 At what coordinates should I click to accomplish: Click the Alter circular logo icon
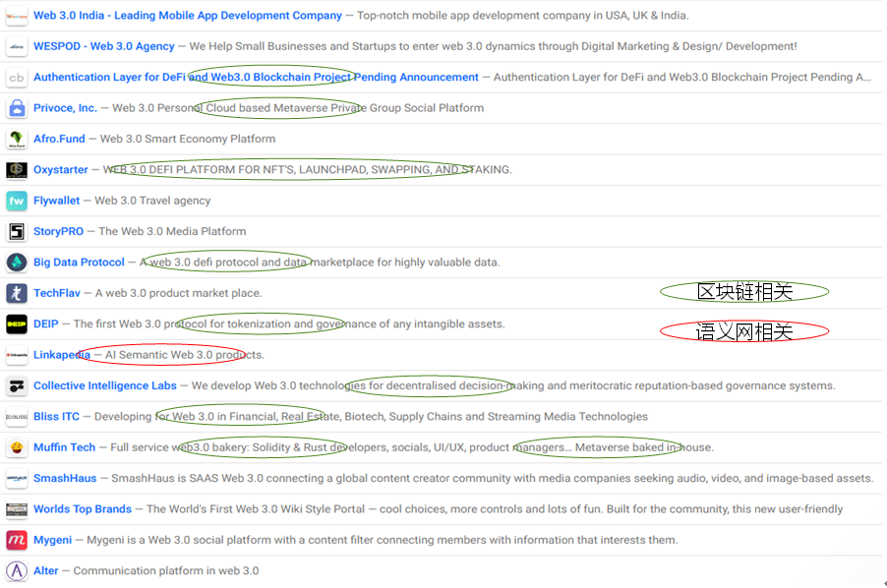[17, 571]
